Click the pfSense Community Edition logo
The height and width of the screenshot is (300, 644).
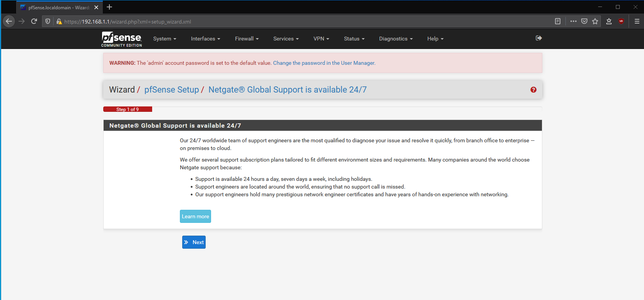(122, 39)
